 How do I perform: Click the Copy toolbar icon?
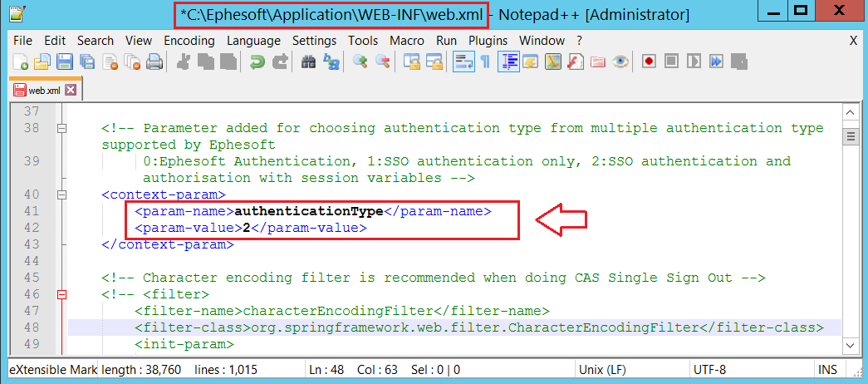(206, 61)
